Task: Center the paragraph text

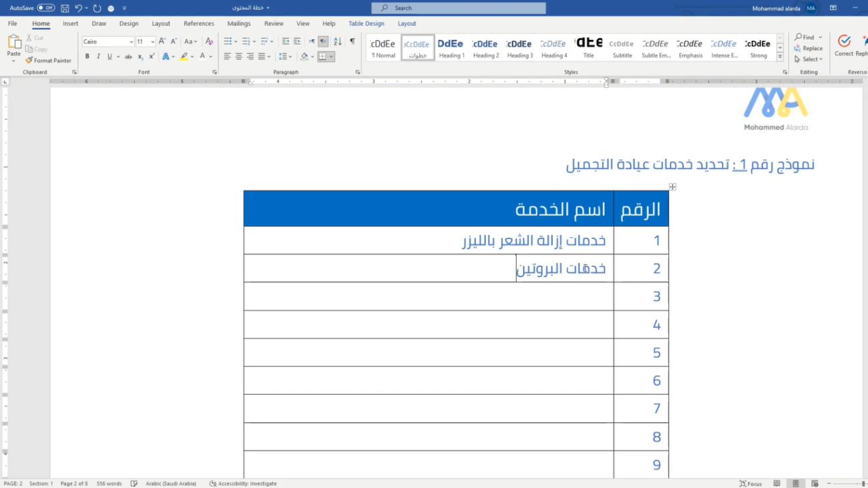Action: [x=238, y=57]
